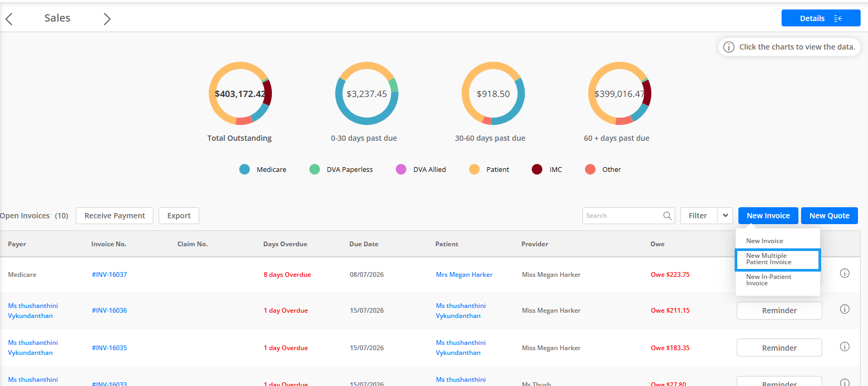Toggle the Medicare legend swatch

coord(245,169)
